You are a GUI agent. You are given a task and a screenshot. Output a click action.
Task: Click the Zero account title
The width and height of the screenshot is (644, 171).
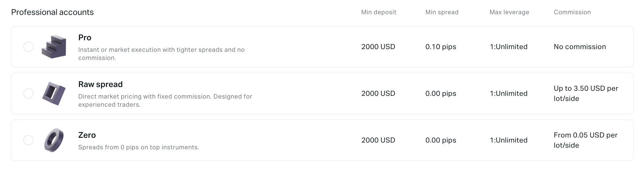point(87,135)
